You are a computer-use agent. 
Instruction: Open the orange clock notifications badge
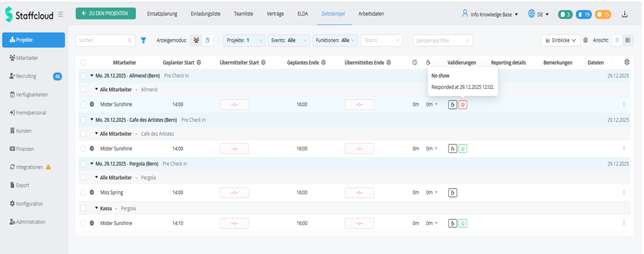coord(603,15)
